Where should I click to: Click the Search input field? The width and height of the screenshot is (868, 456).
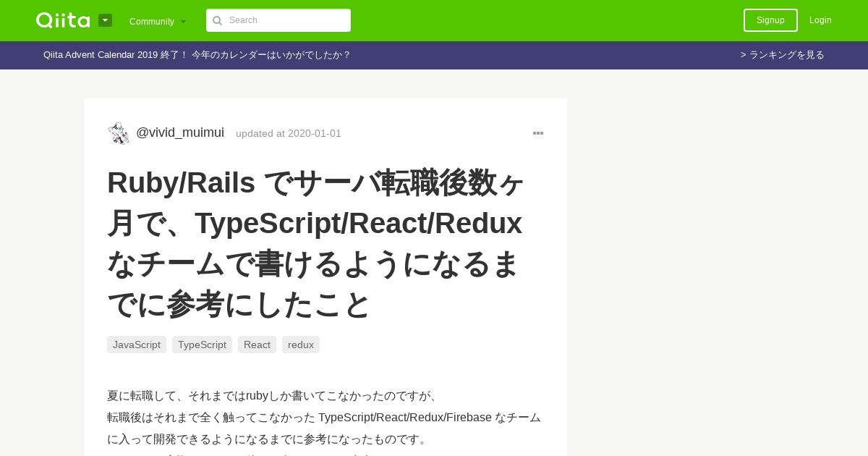pos(278,20)
